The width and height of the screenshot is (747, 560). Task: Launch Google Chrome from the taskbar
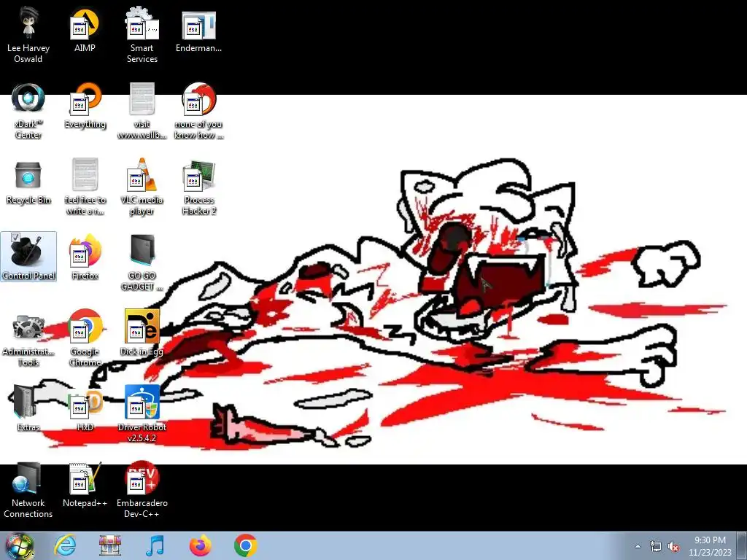point(246,545)
